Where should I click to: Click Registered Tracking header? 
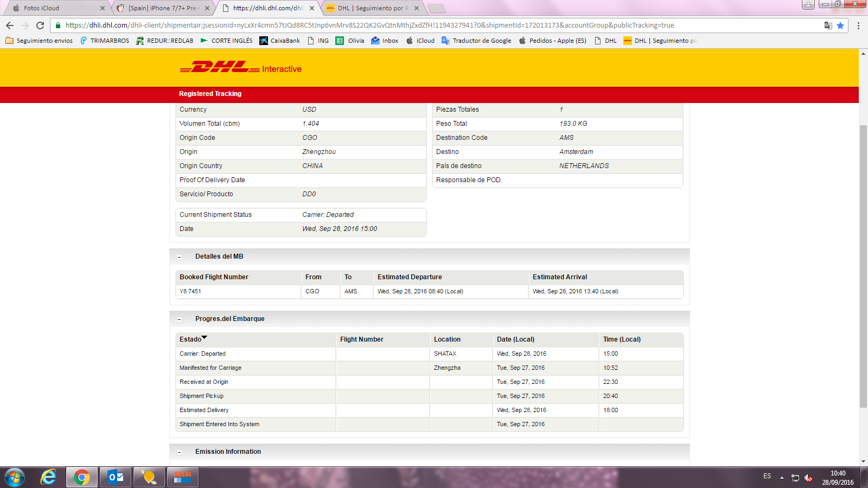210,94
